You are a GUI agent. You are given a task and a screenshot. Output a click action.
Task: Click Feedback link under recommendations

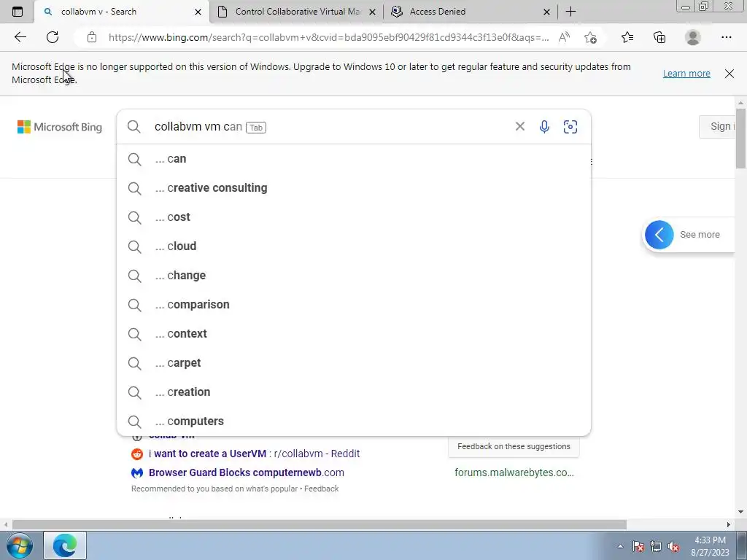click(322, 489)
